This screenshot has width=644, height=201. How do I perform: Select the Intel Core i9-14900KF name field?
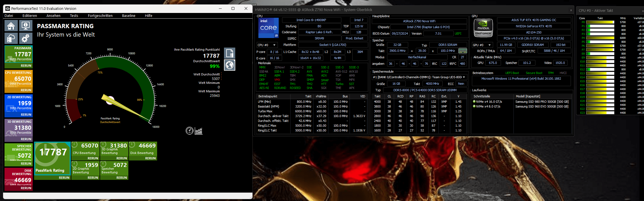(311, 20)
